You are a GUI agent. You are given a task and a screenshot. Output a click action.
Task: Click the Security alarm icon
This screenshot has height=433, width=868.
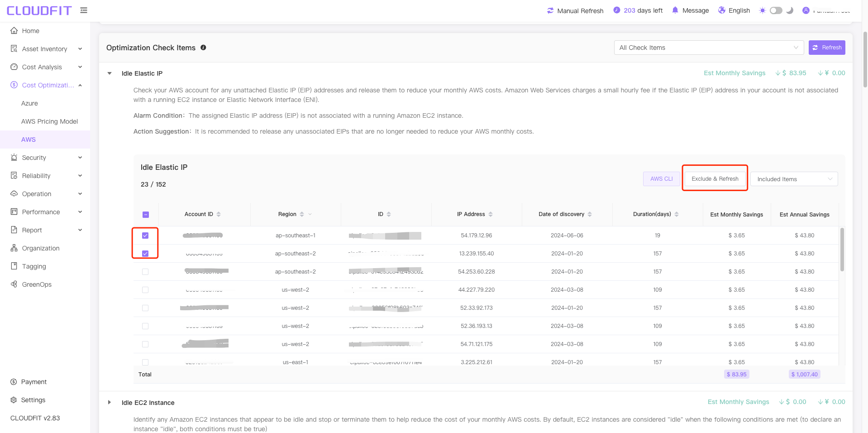[x=14, y=157]
